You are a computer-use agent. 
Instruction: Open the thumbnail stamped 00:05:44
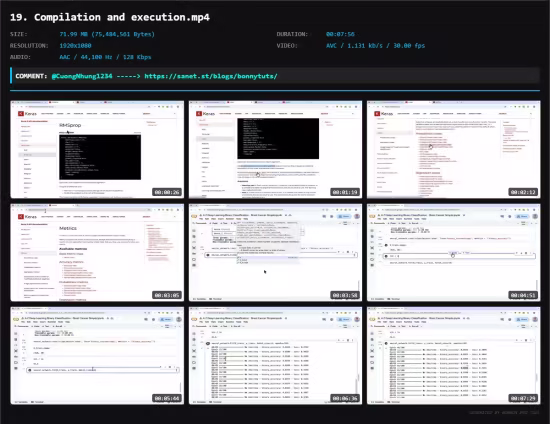[x=97, y=356]
